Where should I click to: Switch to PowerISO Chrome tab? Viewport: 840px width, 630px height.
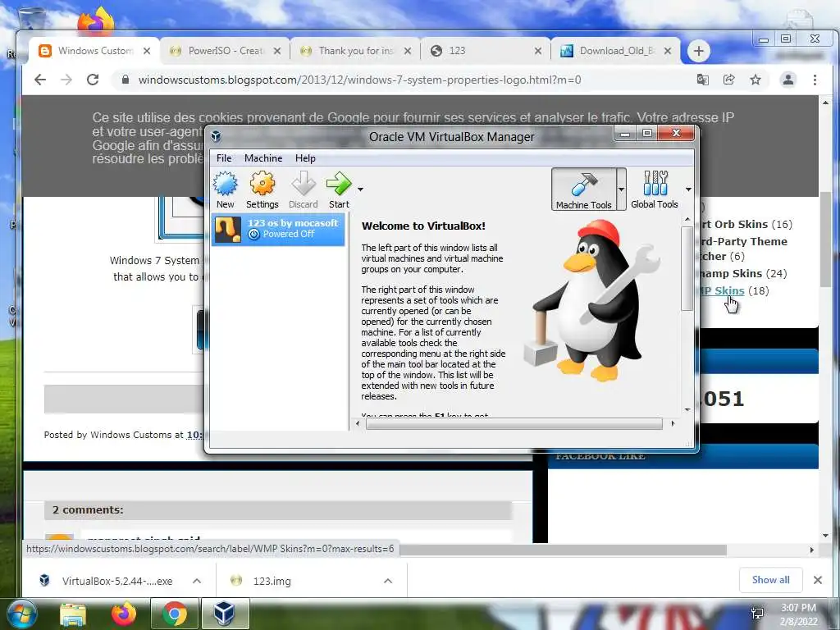[x=225, y=51]
